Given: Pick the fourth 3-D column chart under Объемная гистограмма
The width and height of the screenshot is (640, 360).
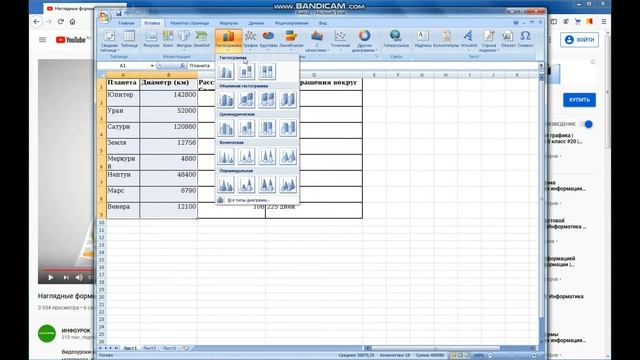Looking at the screenshot, I should [288, 100].
